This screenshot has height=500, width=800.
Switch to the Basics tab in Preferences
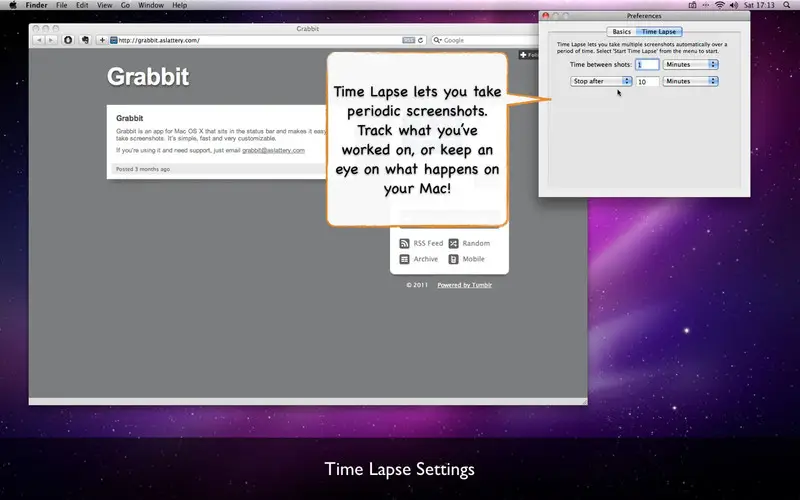(621, 32)
